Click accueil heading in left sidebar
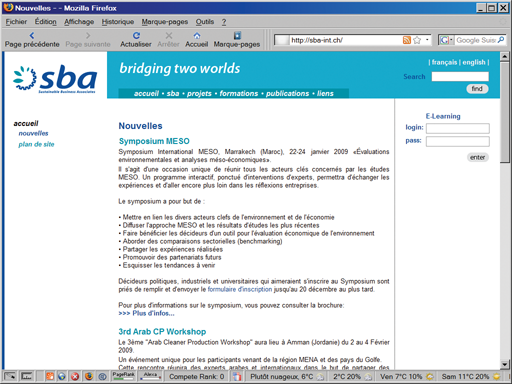 pos(26,123)
